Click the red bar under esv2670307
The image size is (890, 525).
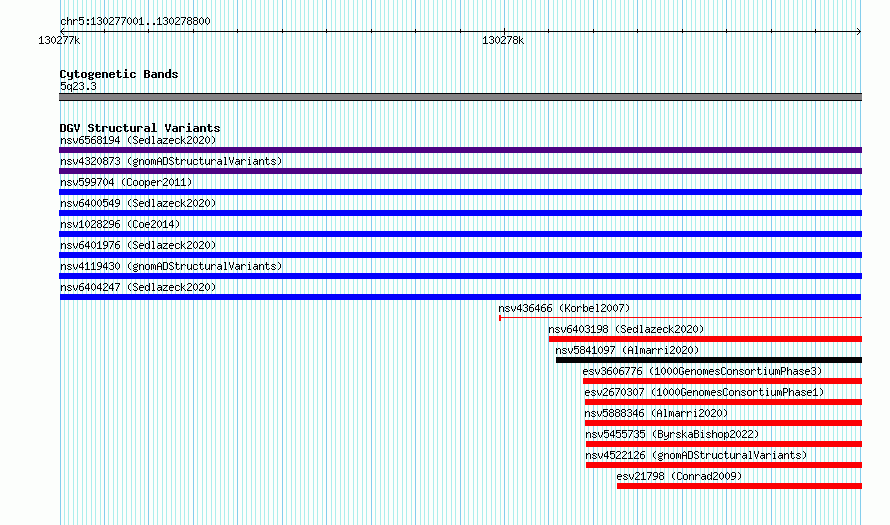[723, 402]
